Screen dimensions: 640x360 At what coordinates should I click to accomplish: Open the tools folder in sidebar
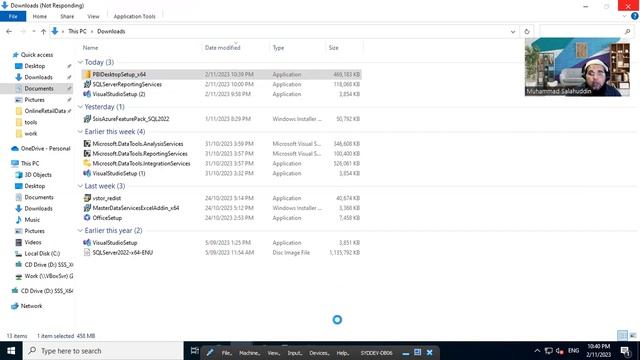click(x=31, y=122)
